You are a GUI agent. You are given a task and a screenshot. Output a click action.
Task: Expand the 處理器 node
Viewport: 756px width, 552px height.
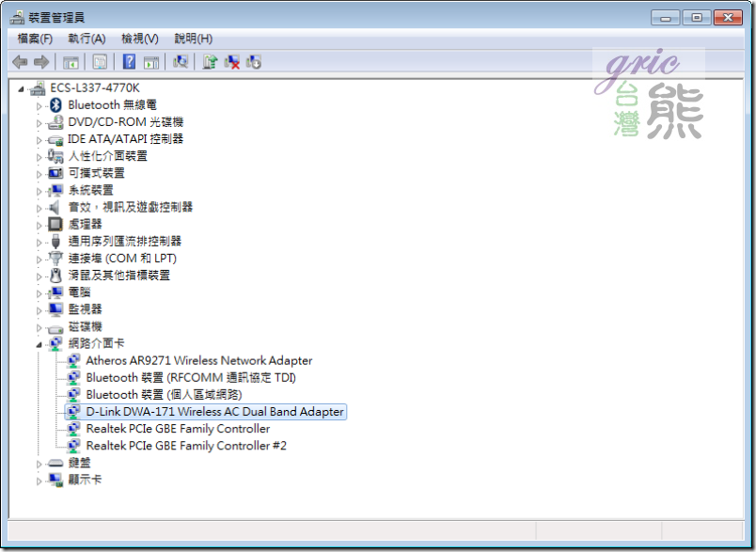coord(39,225)
